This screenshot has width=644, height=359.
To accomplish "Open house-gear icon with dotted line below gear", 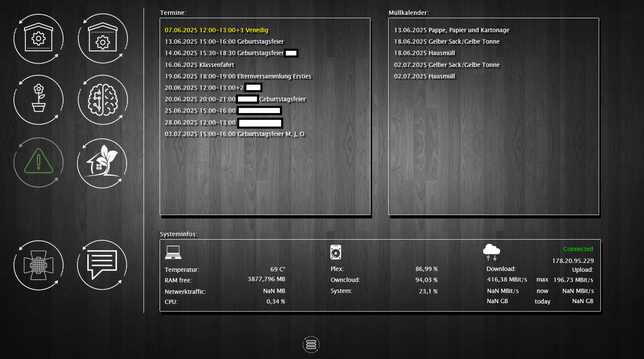I will tap(39, 39).
